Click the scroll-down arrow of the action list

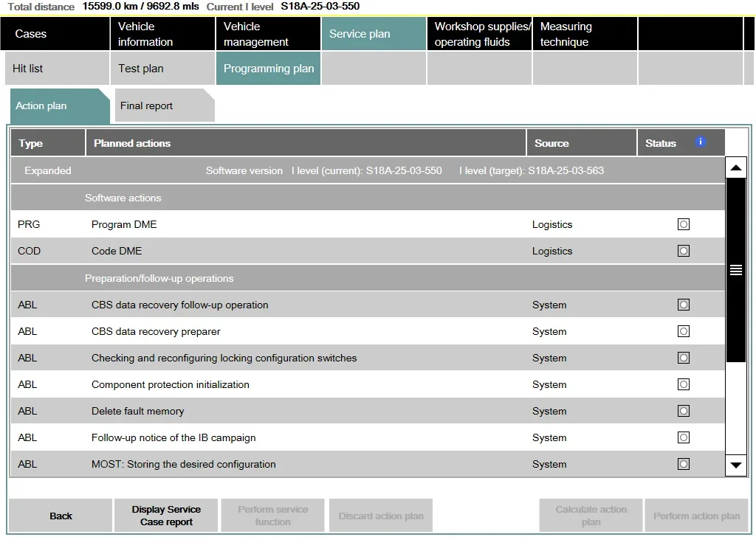coord(736,465)
